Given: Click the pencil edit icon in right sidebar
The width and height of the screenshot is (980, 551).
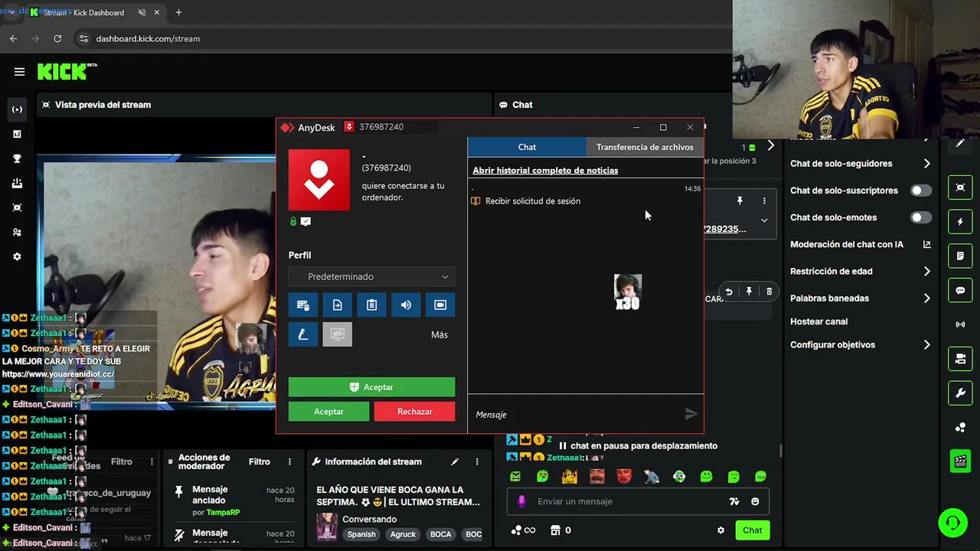Looking at the screenshot, I should pyautogui.click(x=960, y=144).
